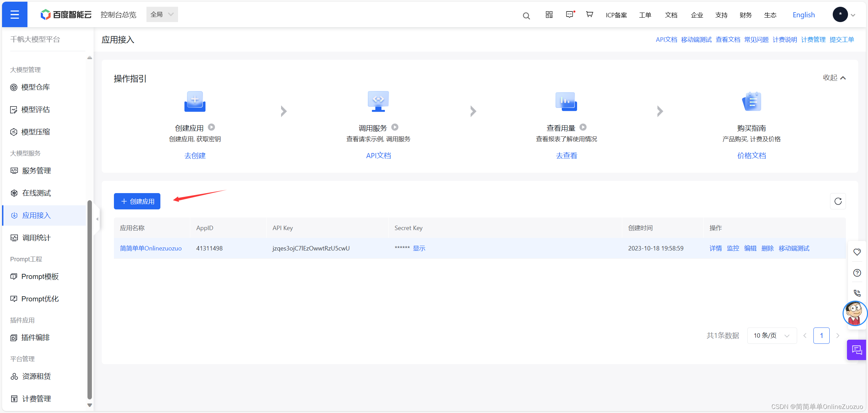Open the search magnifier icon
The image size is (868, 413).
526,16
